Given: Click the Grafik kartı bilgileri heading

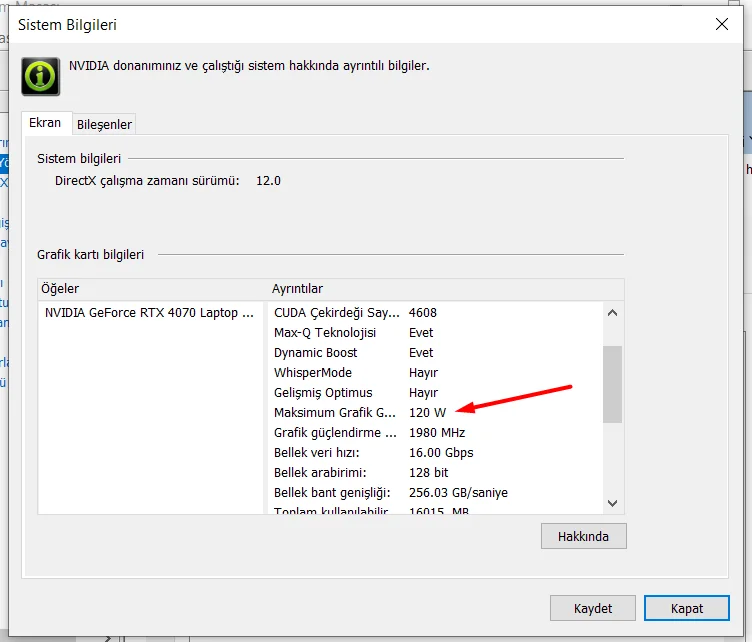Looking at the screenshot, I should pos(90,255).
